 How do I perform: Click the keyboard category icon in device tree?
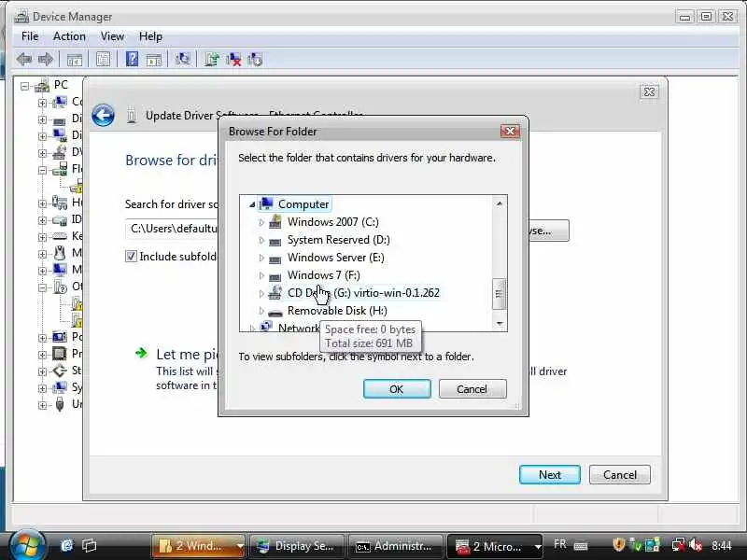pyautogui.click(x=60, y=236)
